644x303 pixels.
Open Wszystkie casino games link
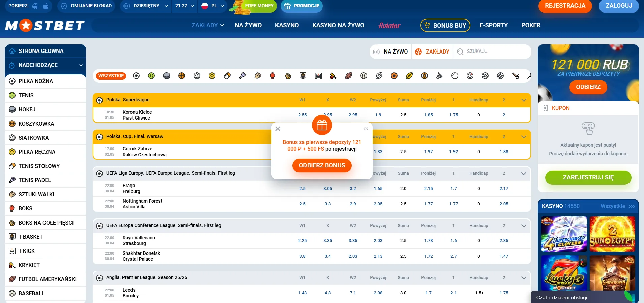(x=618, y=206)
